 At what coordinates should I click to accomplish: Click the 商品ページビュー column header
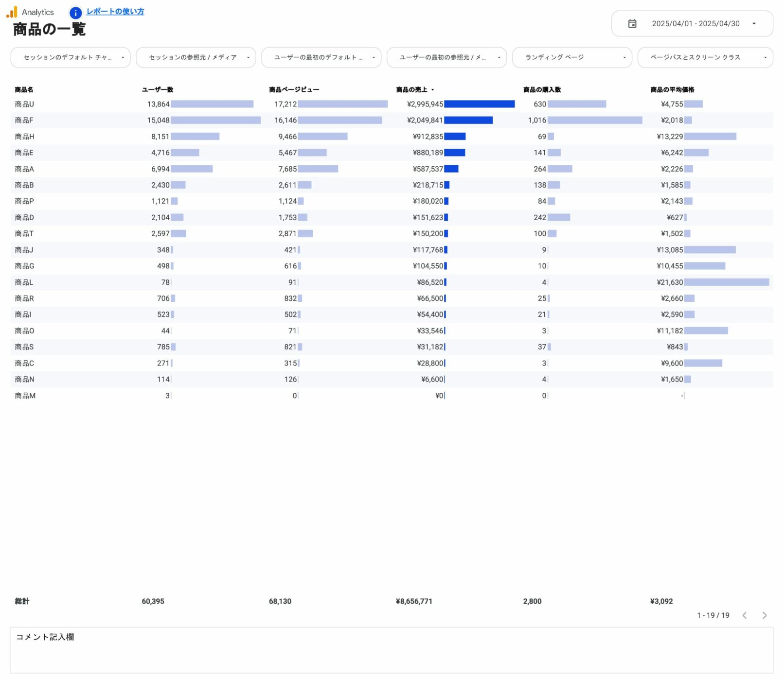coord(294,90)
